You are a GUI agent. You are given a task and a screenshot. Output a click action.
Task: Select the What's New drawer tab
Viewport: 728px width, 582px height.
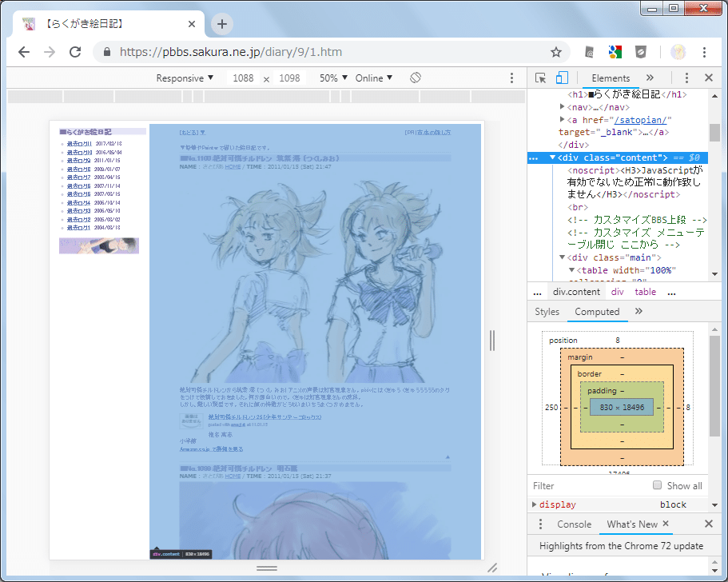tap(632, 524)
